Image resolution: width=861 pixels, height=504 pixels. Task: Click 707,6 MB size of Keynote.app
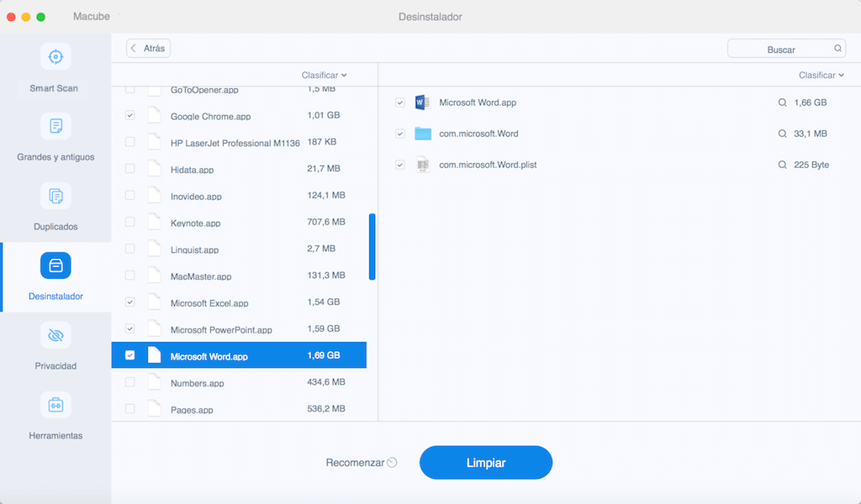(x=326, y=222)
